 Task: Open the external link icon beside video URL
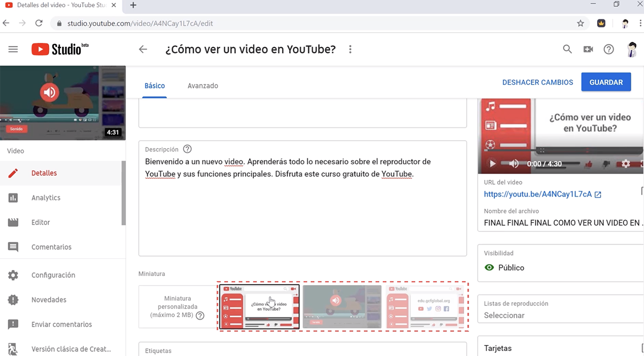(x=598, y=195)
